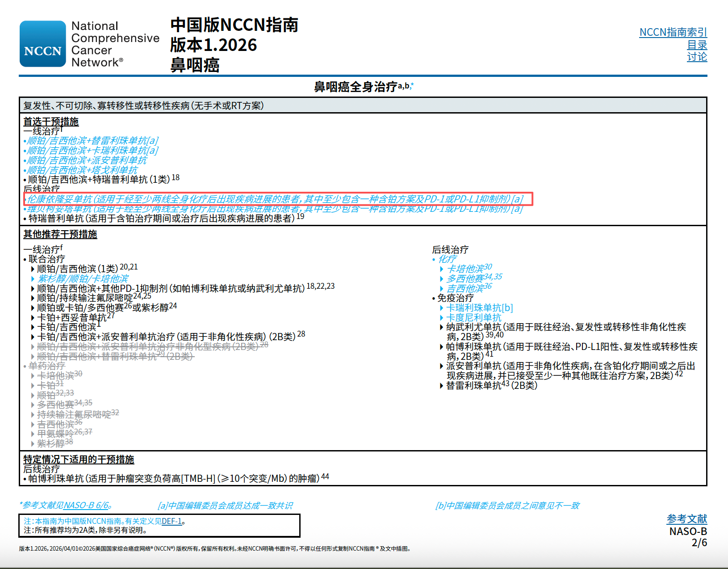Viewport: 728px width, 569px height.
Task: Click the 首选干预措施 heading
Action: click(51, 122)
